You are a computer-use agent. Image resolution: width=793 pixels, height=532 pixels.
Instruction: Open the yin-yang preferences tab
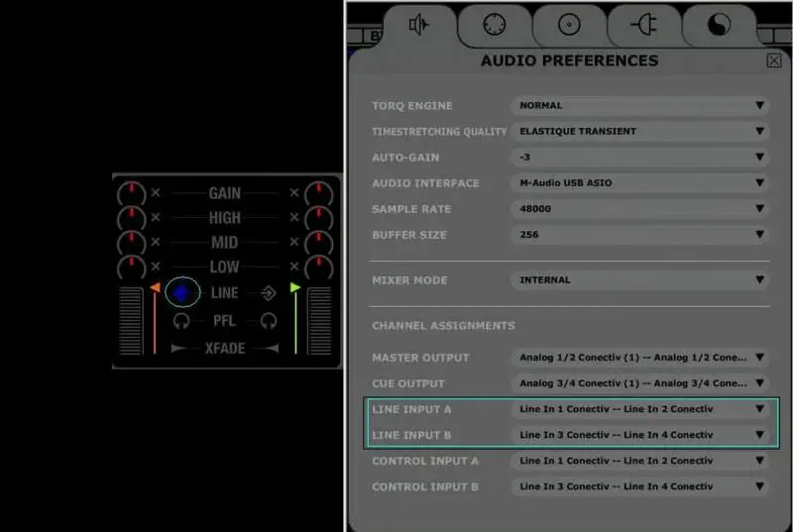(x=720, y=25)
